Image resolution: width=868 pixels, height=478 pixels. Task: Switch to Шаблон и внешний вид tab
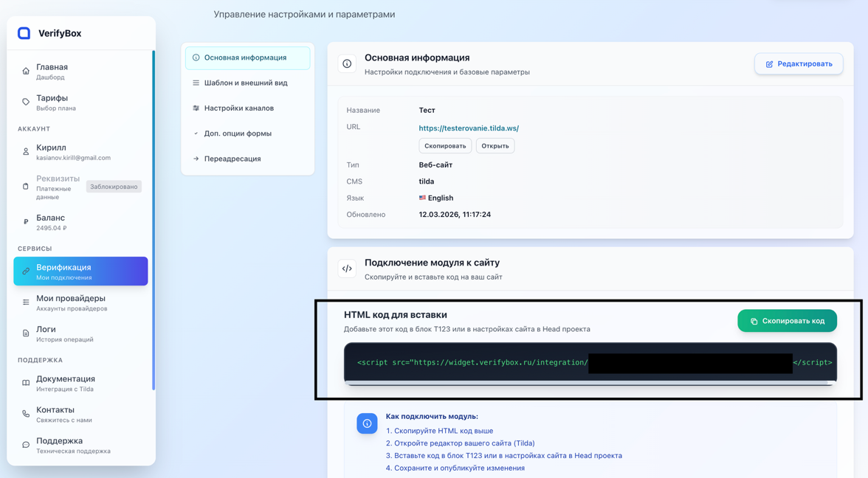point(247,83)
